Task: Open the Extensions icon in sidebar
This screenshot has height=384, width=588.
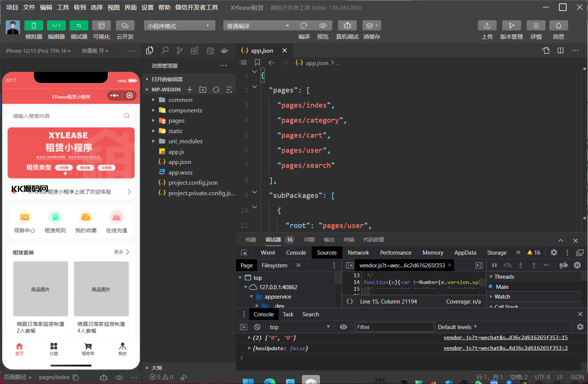Action: 195,50
